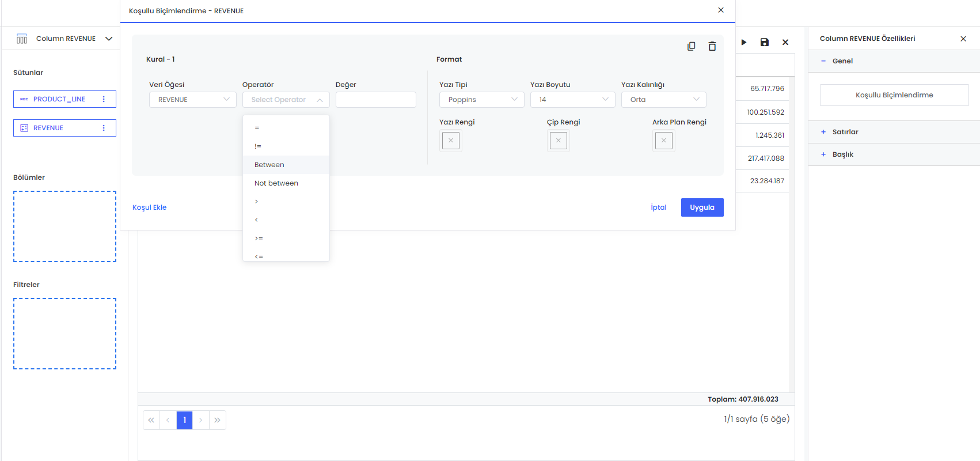Viewport: 980px width, 461px height.
Task: Click the column table icon beside Column REVENUE
Action: 22,39
